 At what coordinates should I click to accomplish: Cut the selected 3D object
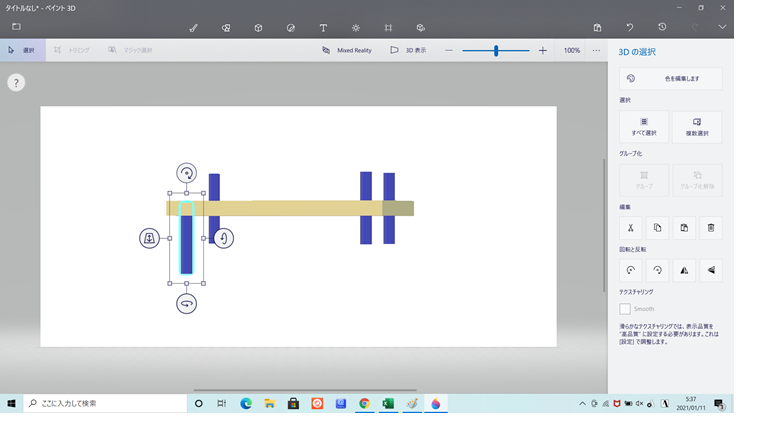pos(631,228)
